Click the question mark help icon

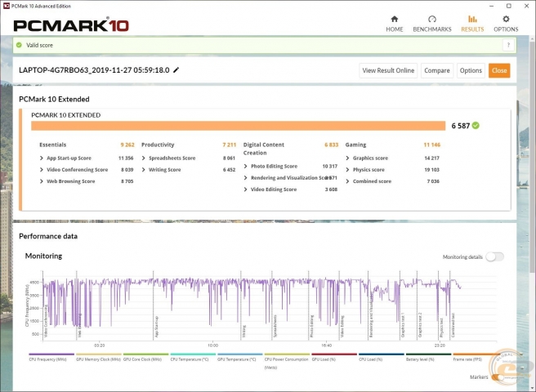(508, 45)
